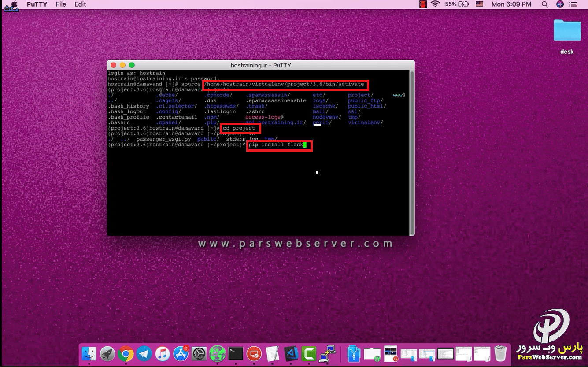Click the PuTTY application menu

coord(37,4)
